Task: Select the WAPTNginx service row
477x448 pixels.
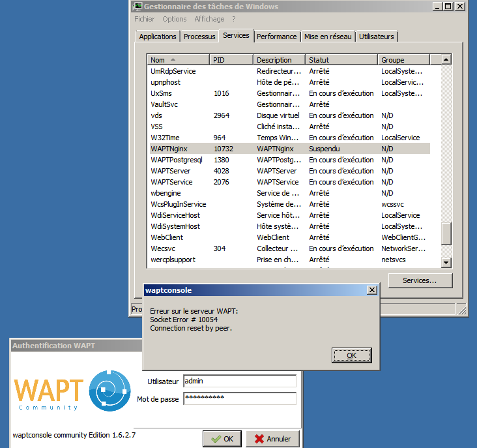Action: 289,149
